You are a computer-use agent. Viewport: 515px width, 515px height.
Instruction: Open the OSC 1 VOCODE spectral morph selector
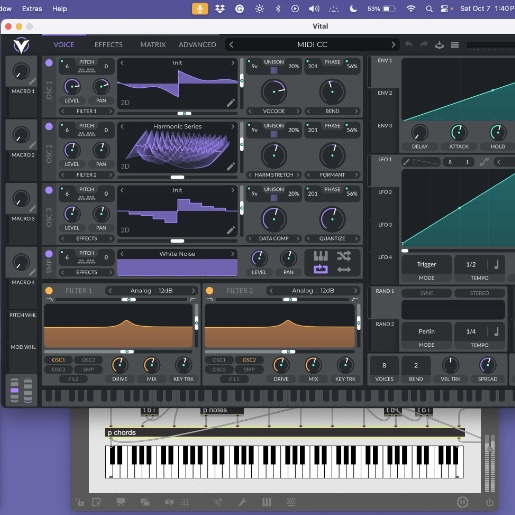point(274,111)
